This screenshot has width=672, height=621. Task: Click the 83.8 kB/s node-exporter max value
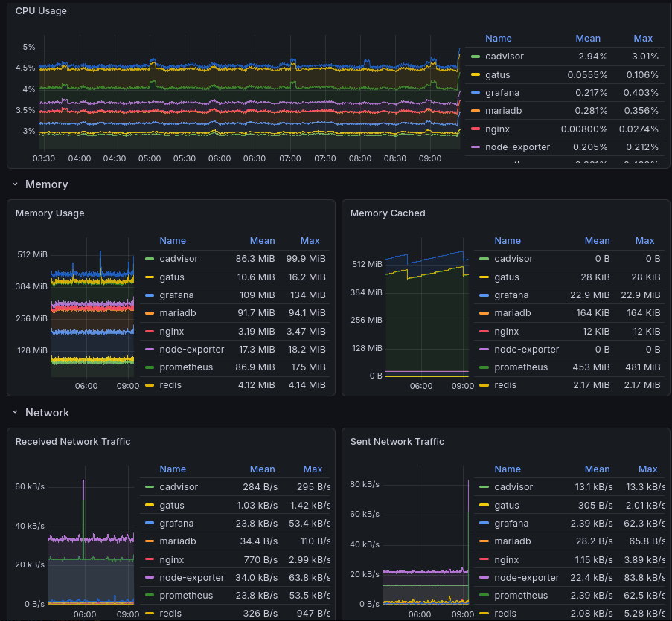pyautogui.click(x=644, y=578)
